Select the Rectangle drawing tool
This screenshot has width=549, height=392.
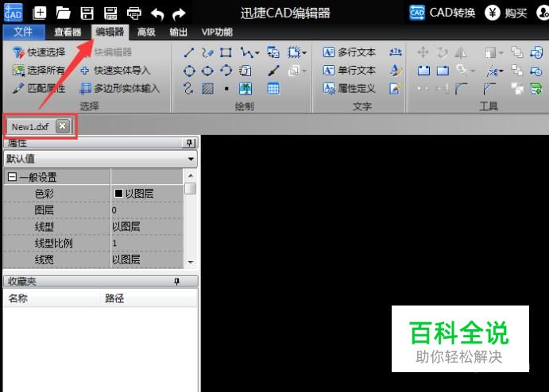click(x=226, y=52)
